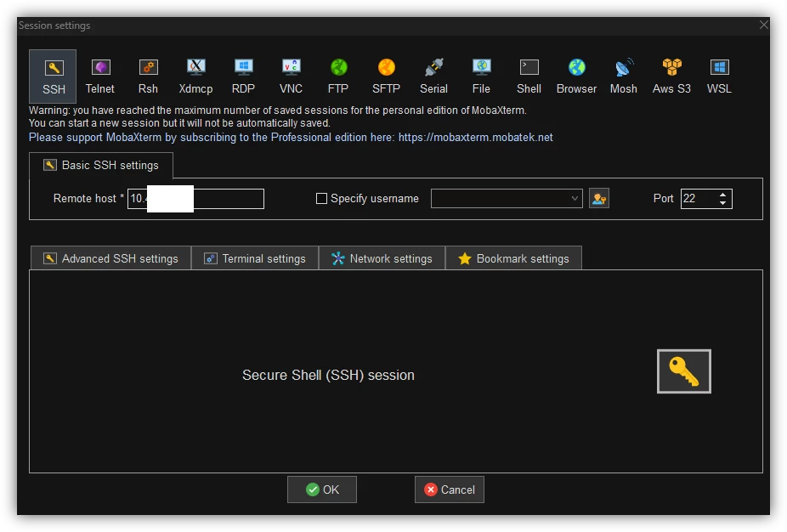The width and height of the screenshot is (787, 532).
Task: Choose the SFTP session icon
Action: [x=386, y=76]
